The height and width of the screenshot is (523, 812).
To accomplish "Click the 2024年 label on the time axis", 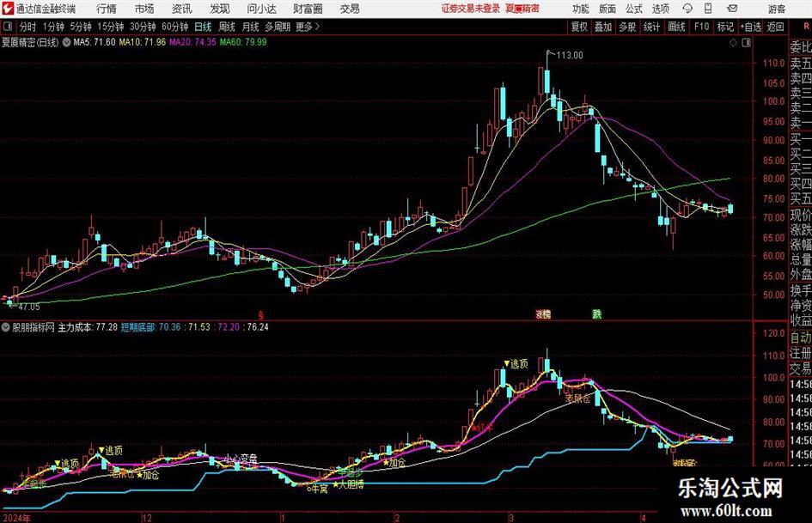I will click(16, 519).
